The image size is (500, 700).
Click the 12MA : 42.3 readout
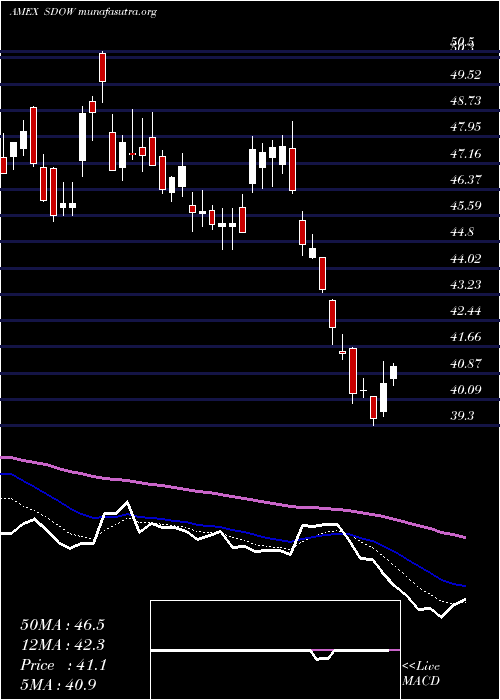[65, 645]
